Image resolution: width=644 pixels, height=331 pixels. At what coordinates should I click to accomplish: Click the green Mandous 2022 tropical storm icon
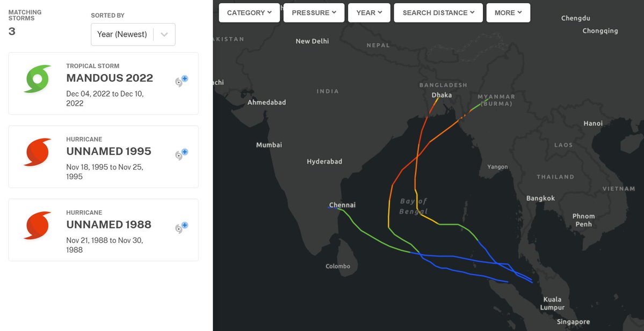pyautogui.click(x=38, y=79)
